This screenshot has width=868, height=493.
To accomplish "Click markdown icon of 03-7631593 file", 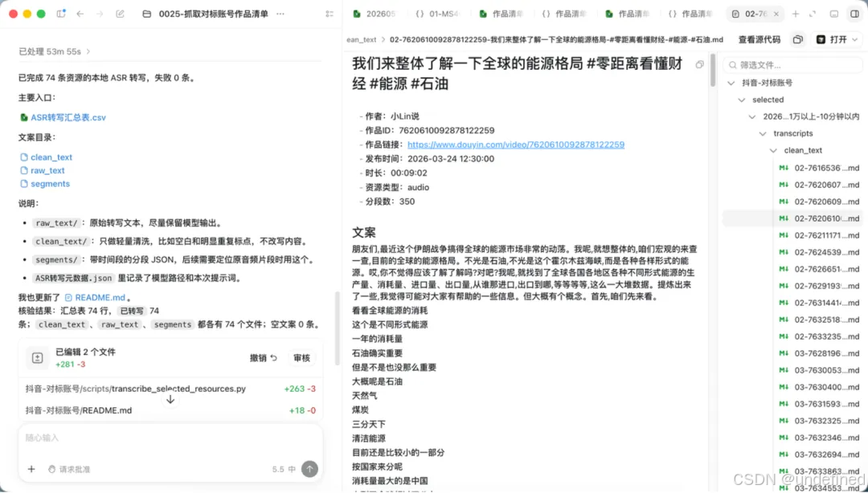I will [x=784, y=404].
